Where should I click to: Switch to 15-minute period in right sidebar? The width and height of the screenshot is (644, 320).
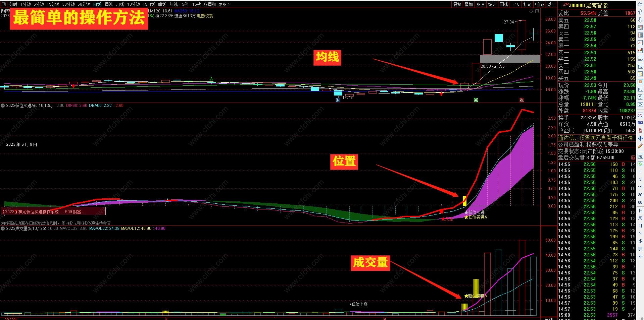(640, 187)
